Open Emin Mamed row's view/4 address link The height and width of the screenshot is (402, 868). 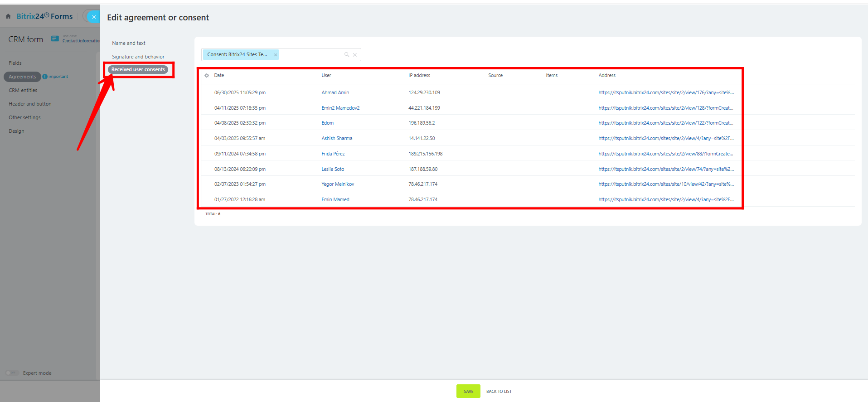pos(666,199)
